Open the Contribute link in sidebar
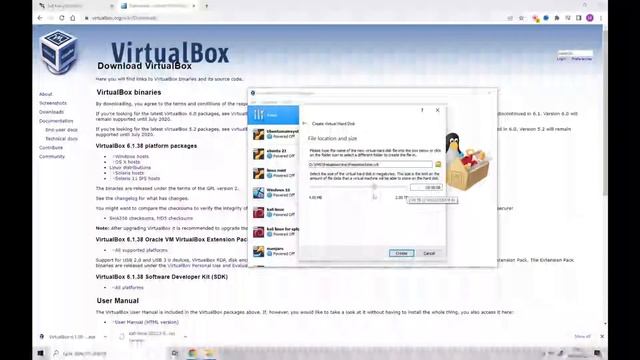Screen dimensions: 640x360 click(x=51, y=147)
